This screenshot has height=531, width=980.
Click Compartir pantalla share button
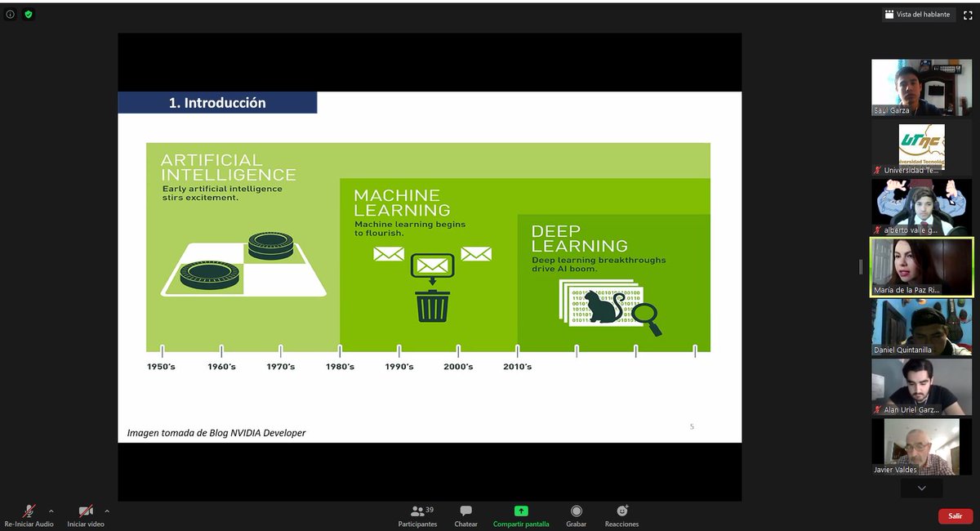[521, 515]
